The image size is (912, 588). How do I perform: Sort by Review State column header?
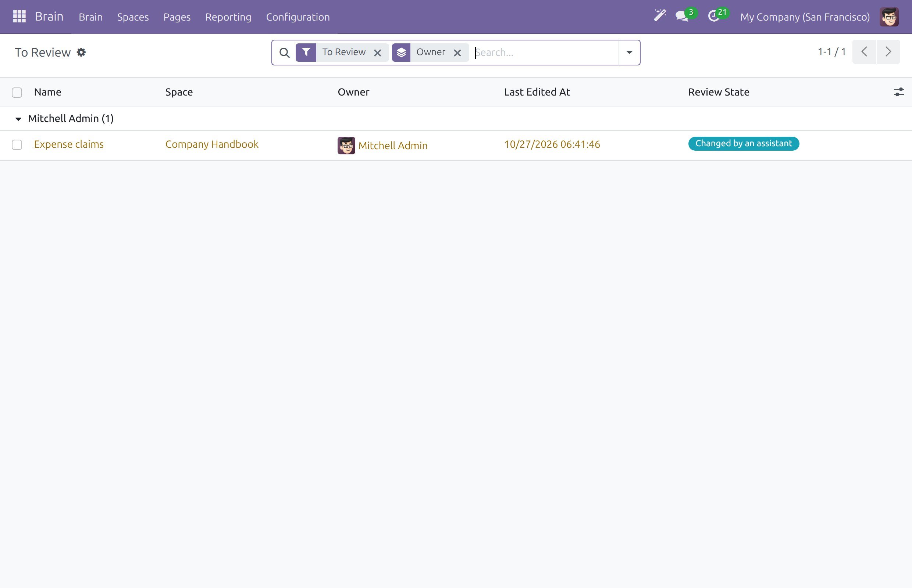[719, 92]
